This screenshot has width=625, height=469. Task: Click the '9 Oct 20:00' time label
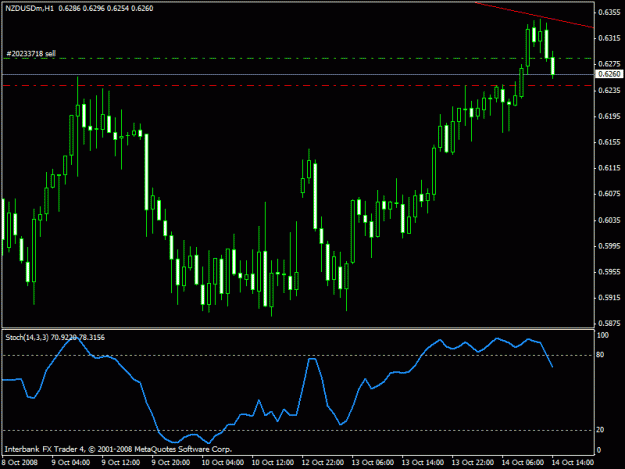(171, 463)
